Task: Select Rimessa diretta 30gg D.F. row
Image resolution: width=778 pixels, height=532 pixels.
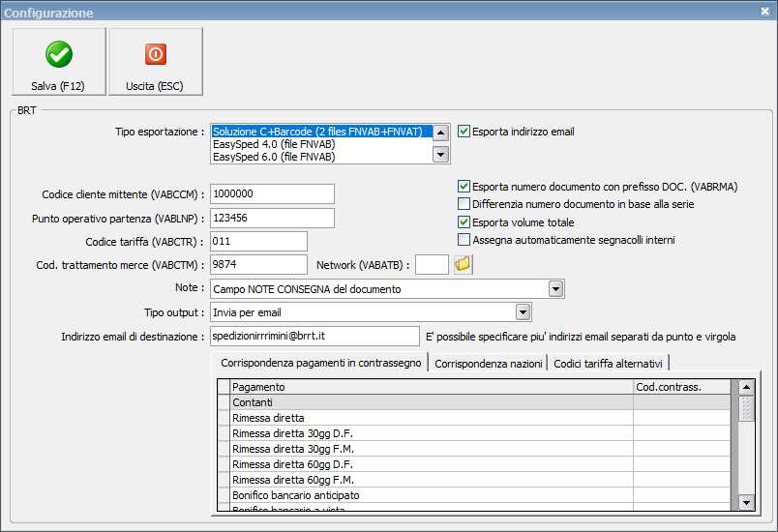Action: pyautogui.click(x=474, y=433)
